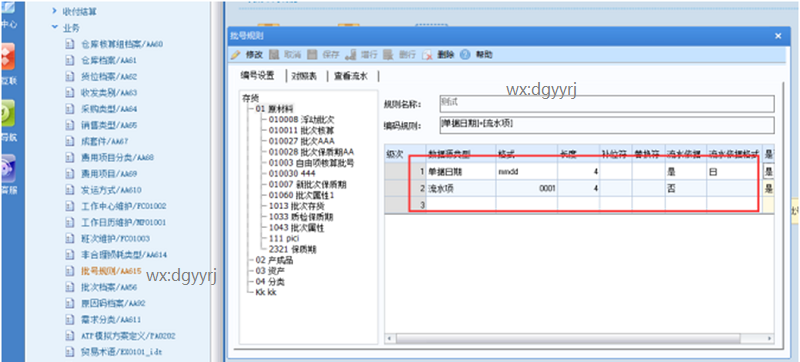Select the 存货 root tree node
This screenshot has height=362, width=800.
[251, 99]
